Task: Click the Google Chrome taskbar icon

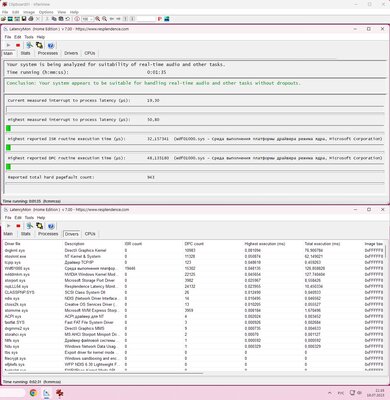Action: tap(33, 393)
